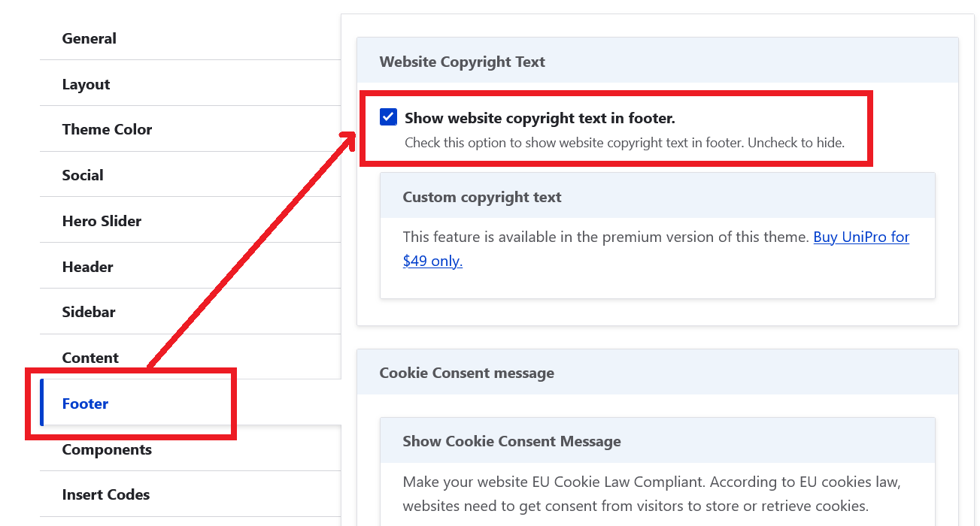This screenshot has width=980, height=526.
Task: Open the Header settings tab
Action: (88, 267)
